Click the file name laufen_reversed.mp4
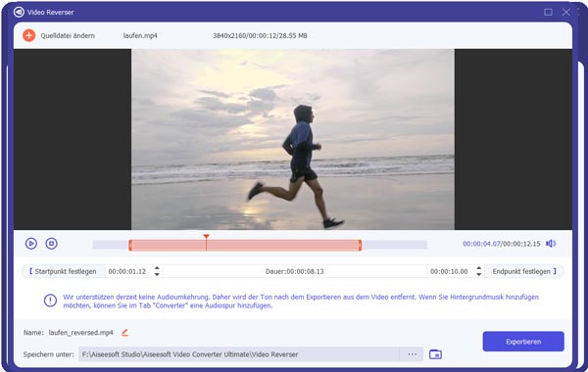This screenshot has width=588, height=372. 80,333
